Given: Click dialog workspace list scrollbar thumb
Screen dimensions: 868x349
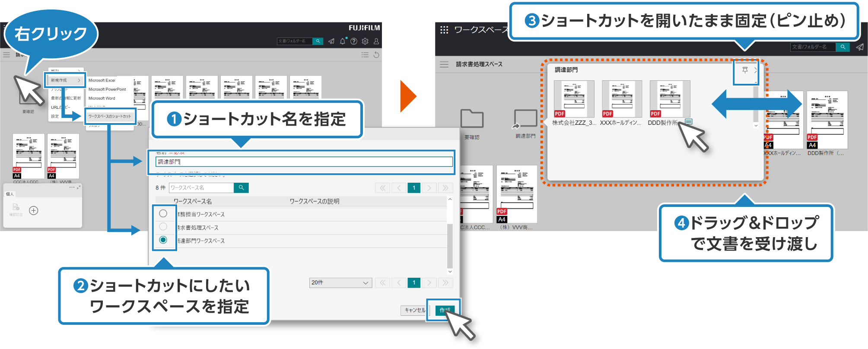Looking at the screenshot, I should (x=450, y=246).
